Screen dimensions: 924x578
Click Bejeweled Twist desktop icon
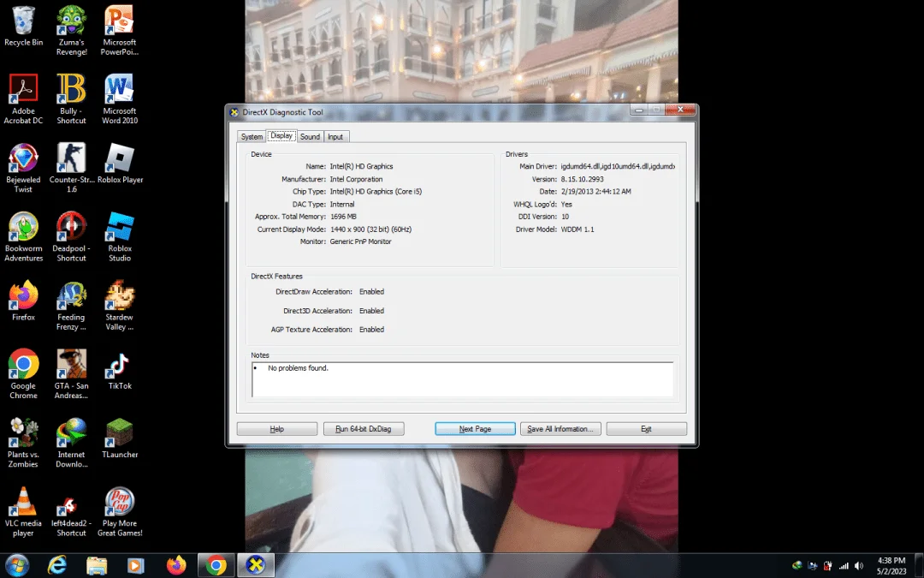click(24, 168)
